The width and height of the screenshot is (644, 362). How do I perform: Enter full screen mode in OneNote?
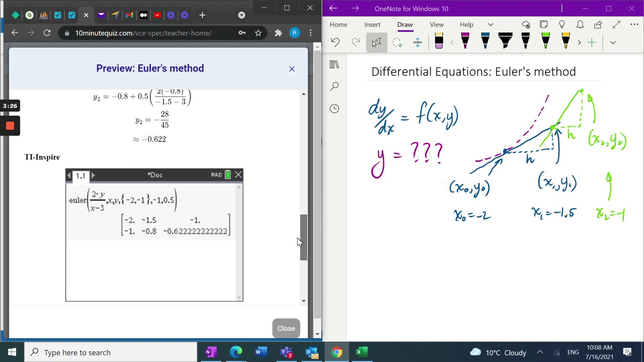click(x=616, y=25)
